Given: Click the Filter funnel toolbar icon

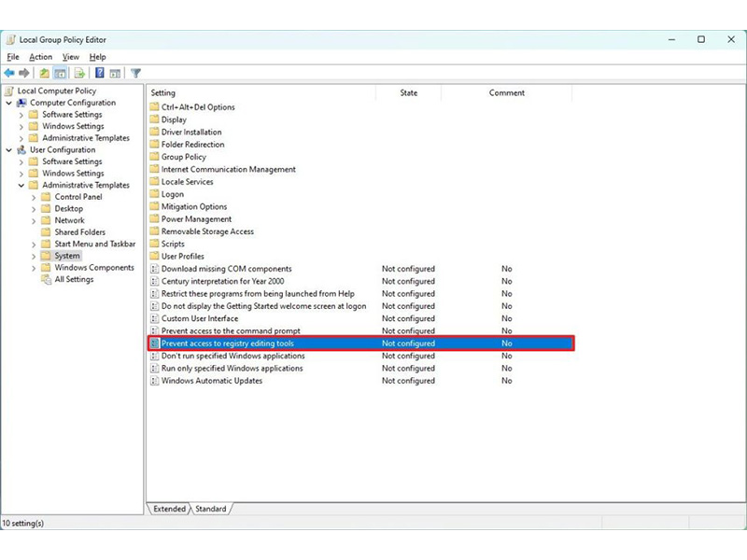Looking at the screenshot, I should tap(135, 74).
